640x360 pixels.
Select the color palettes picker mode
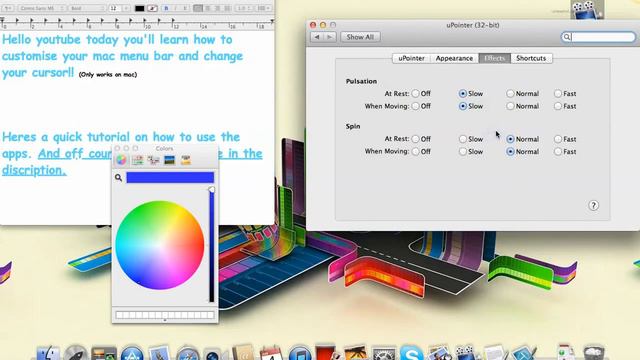coord(153,160)
